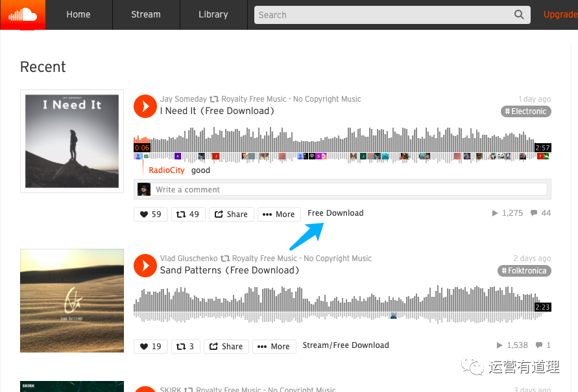Play the Sand Patterns track
The width and height of the screenshot is (578, 392).
pos(145,265)
